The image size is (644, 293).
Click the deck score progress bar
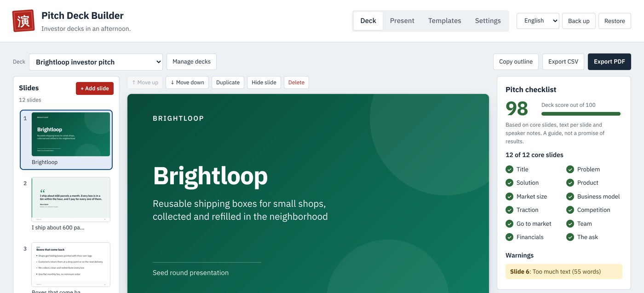(581, 114)
